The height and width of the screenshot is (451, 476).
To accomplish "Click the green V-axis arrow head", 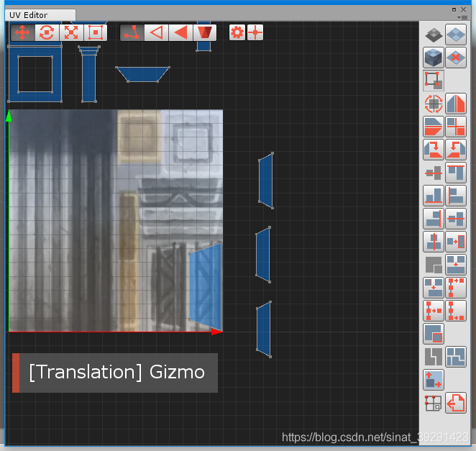I will [9, 116].
